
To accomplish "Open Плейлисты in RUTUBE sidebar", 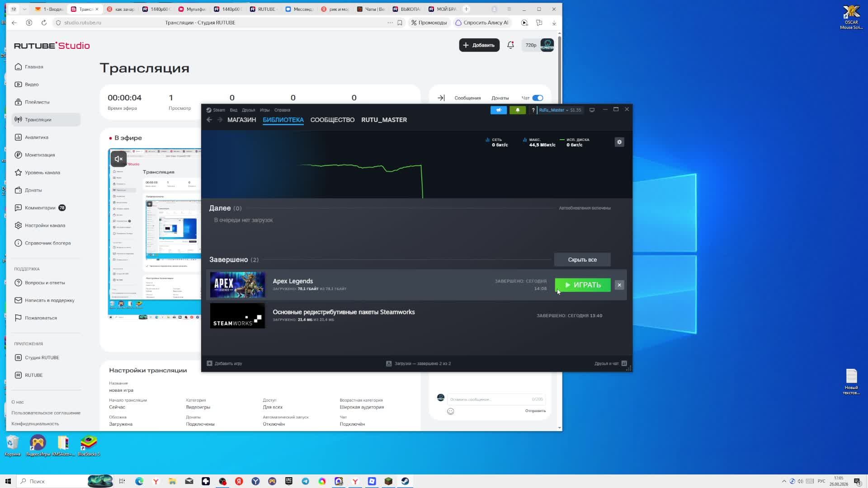I will tap(46, 102).
